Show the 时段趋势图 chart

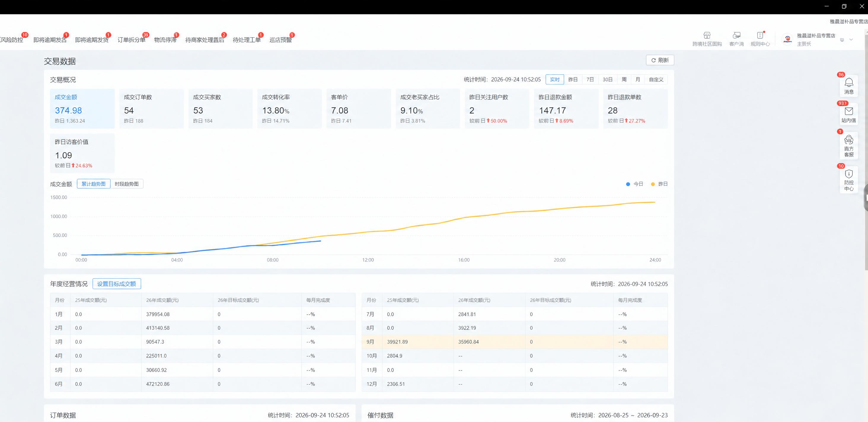click(x=127, y=184)
